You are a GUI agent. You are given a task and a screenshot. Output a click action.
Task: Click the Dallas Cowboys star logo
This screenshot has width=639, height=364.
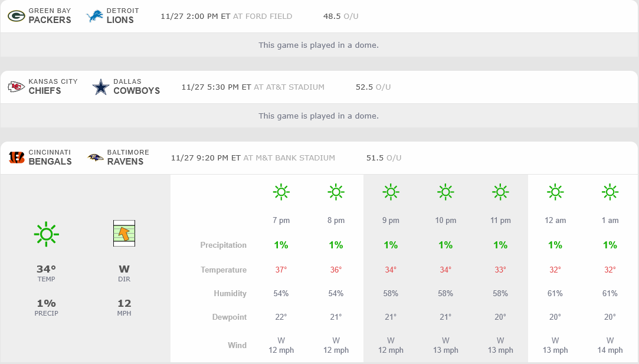point(101,87)
